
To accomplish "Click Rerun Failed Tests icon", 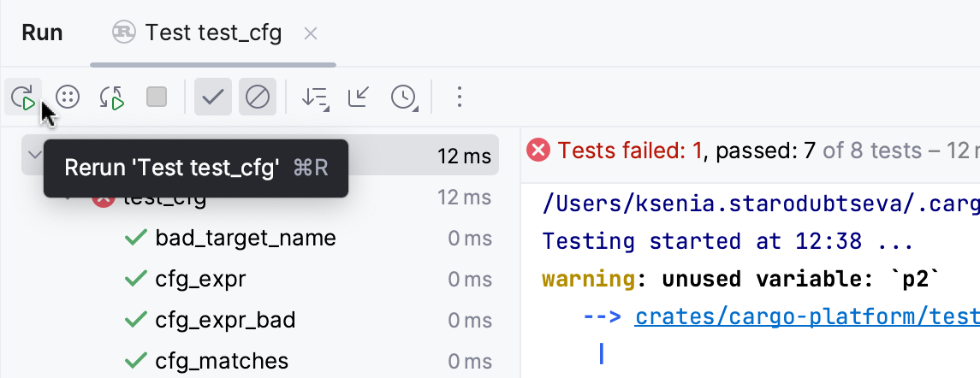I will tap(68, 97).
